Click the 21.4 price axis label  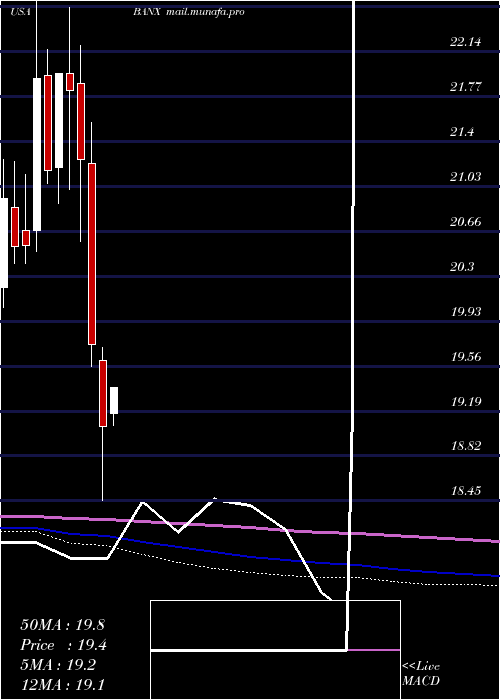(x=462, y=132)
